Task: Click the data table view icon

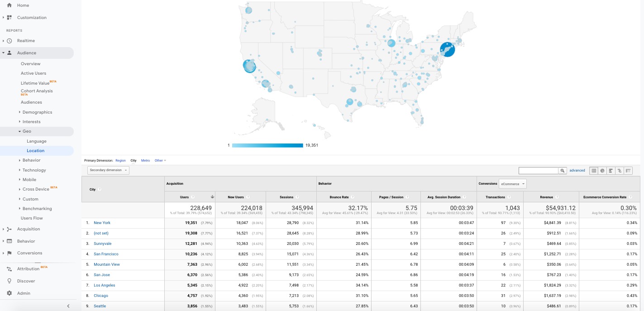Action: [594, 170]
